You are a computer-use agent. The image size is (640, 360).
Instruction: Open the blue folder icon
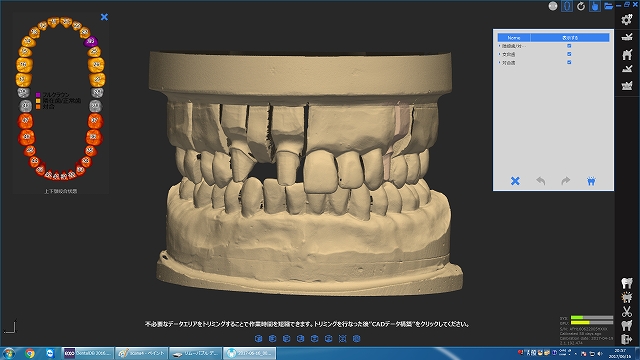[608, 6]
